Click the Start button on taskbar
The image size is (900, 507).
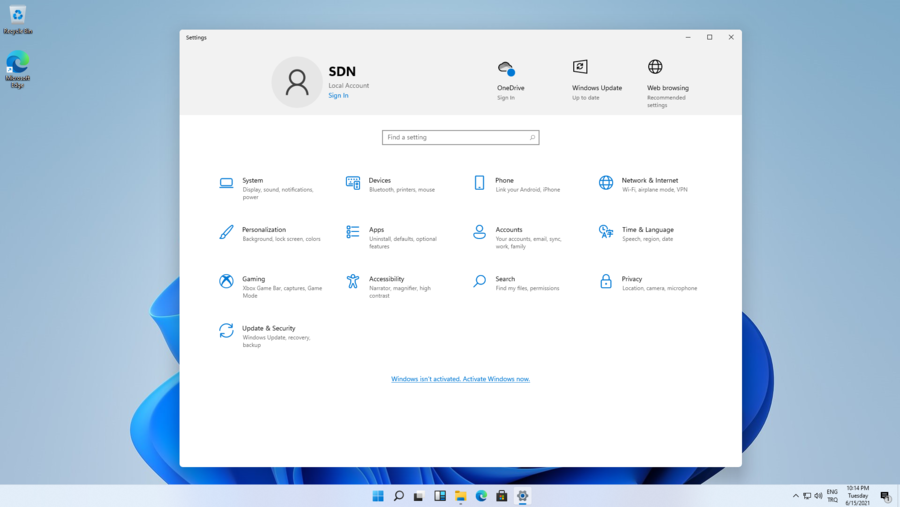(378, 496)
